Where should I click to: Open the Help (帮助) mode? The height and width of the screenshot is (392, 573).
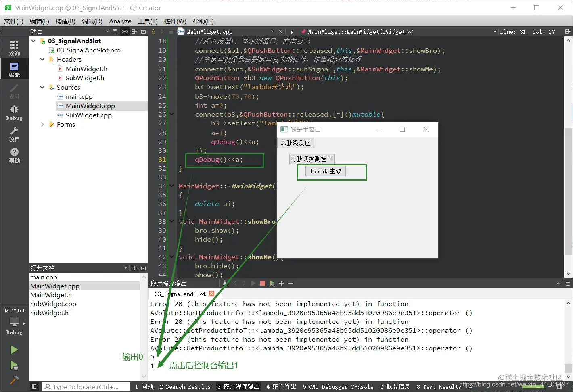(x=14, y=155)
